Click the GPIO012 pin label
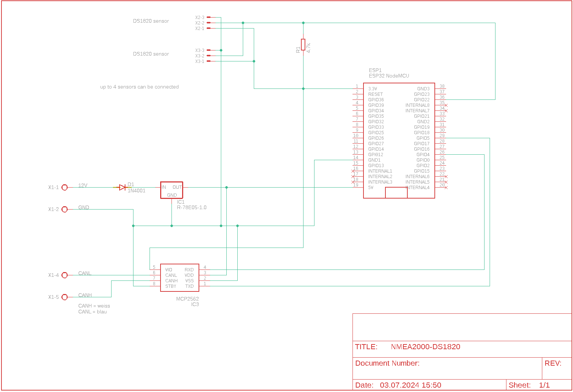 (376, 155)
